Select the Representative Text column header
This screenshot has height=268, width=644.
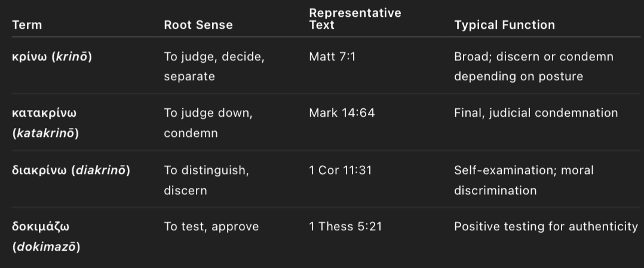[x=355, y=19]
